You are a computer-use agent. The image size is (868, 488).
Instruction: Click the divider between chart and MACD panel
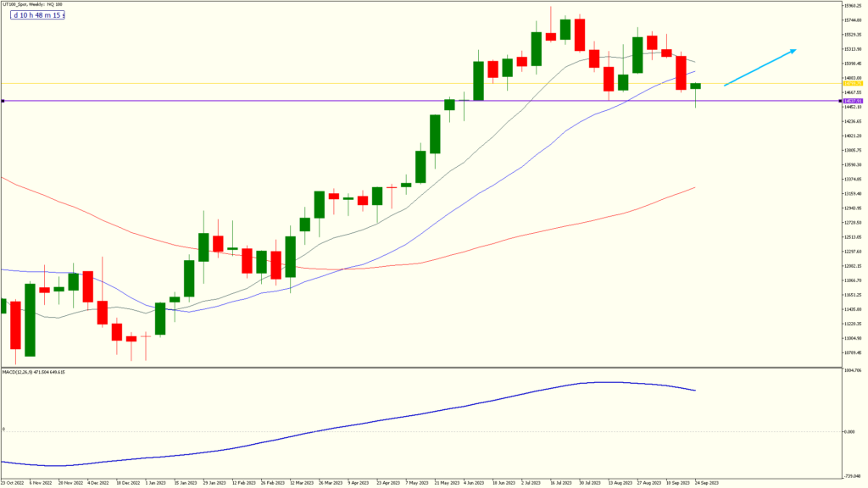[x=424, y=367]
